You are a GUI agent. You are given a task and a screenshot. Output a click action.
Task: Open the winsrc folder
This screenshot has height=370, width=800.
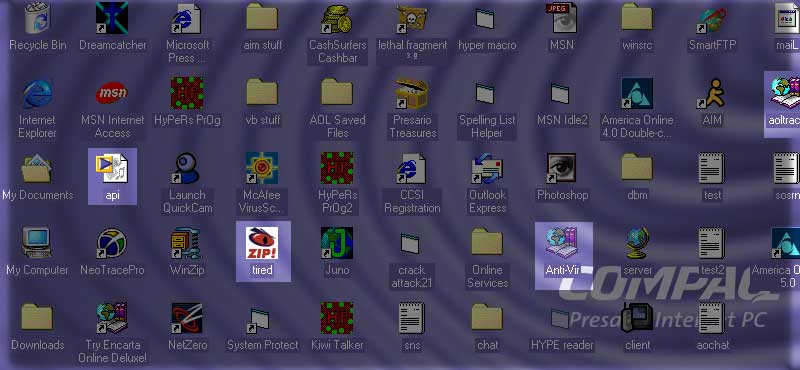pos(637,17)
